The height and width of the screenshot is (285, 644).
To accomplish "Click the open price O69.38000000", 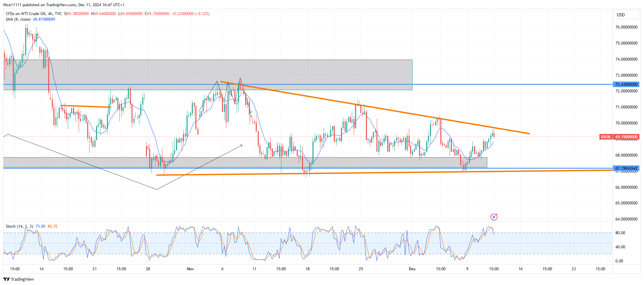I will 76,14.
